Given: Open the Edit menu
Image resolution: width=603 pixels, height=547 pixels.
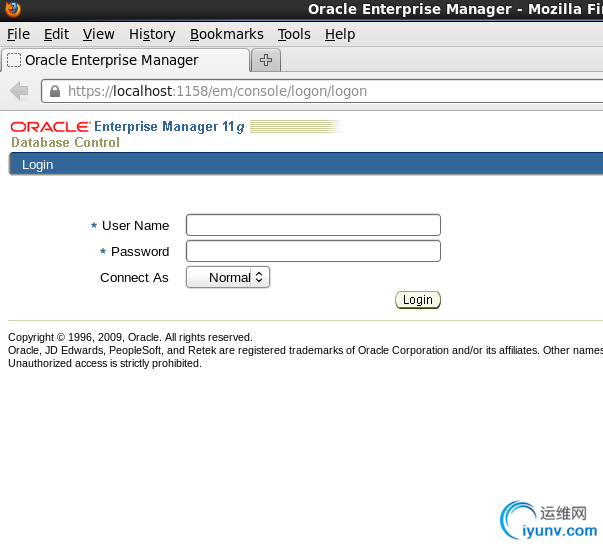Looking at the screenshot, I should coord(56,34).
